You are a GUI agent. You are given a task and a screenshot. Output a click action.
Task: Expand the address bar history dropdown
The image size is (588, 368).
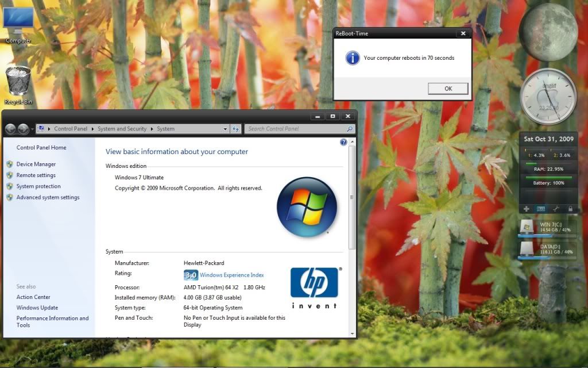pyautogui.click(x=225, y=129)
